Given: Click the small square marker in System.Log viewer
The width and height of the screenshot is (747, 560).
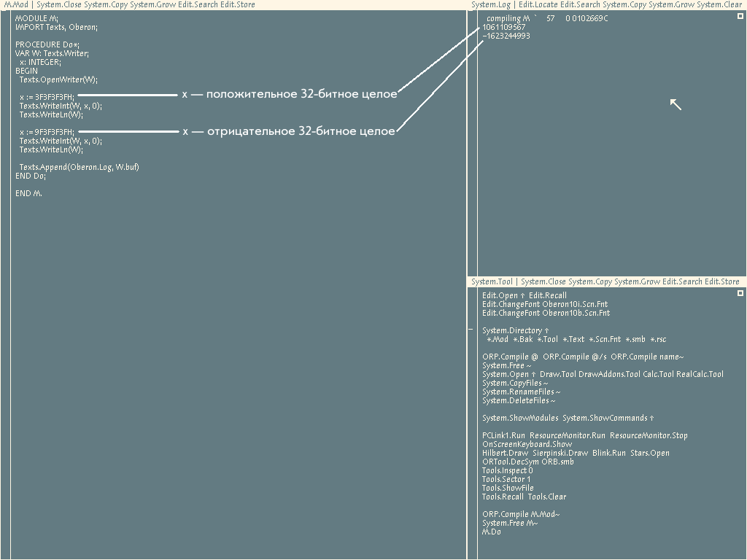Looking at the screenshot, I should click(740, 15).
